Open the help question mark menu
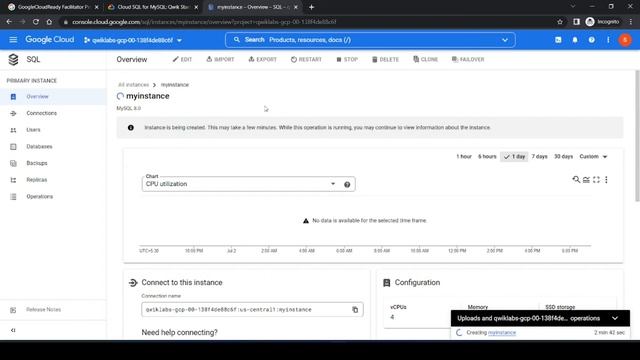The width and height of the screenshot is (640, 360). coord(591,40)
